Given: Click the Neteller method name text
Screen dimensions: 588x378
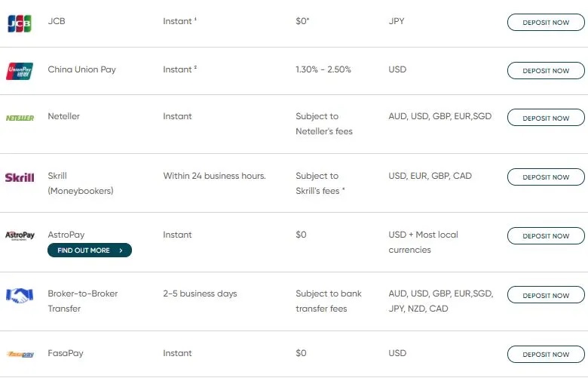Looking at the screenshot, I should click(63, 116).
